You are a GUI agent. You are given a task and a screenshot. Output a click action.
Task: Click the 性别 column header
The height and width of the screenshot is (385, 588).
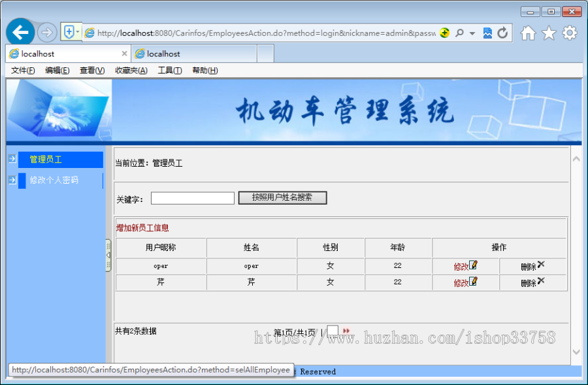(331, 248)
